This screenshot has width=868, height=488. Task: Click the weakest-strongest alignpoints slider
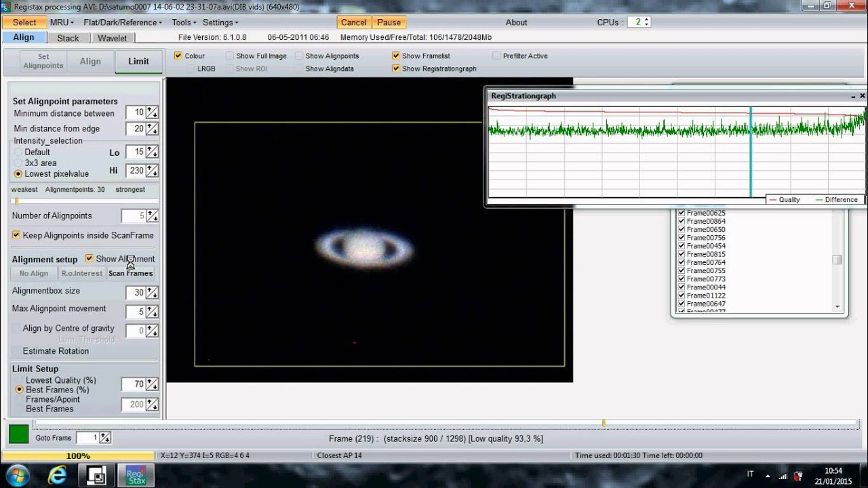click(85, 201)
